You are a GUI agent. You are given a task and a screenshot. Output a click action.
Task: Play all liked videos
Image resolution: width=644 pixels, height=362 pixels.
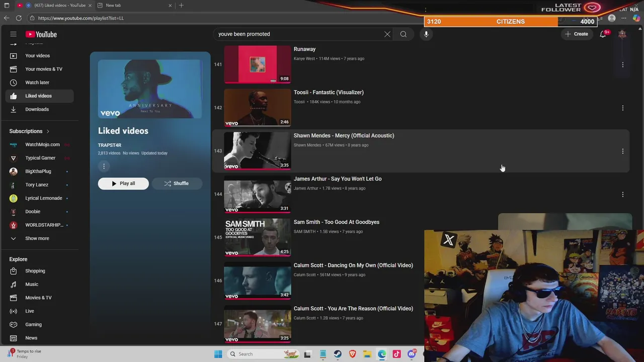point(123,184)
